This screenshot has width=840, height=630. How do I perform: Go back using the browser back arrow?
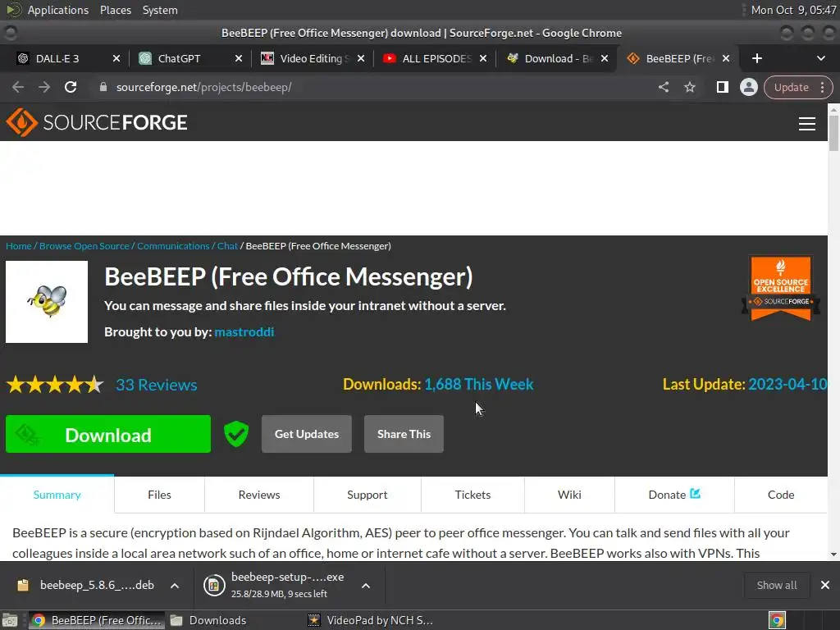[x=18, y=87]
